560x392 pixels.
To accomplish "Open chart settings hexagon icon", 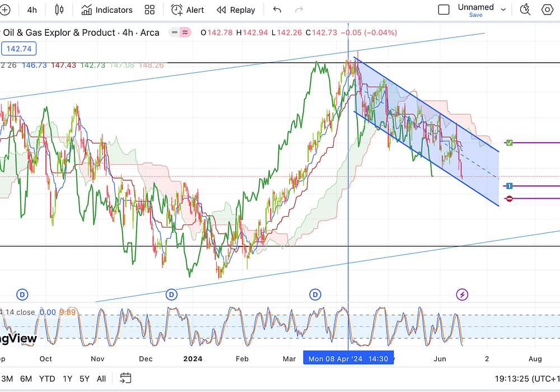I will 547,10.
